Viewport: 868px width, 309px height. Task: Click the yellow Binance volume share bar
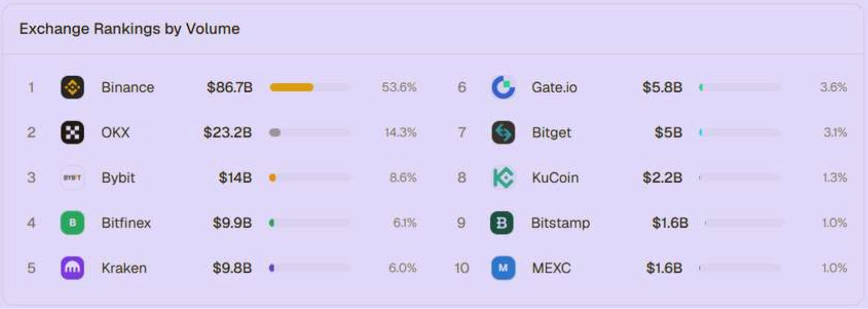click(292, 87)
